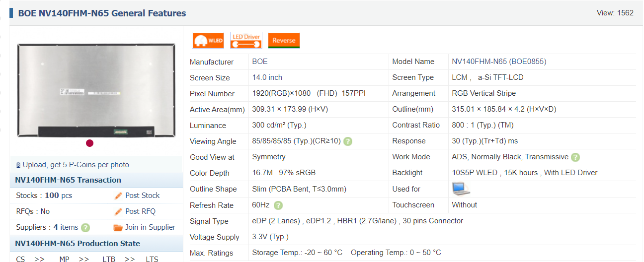The width and height of the screenshot is (644, 262).
Task: Click the MP production stage label
Action: [64, 259]
